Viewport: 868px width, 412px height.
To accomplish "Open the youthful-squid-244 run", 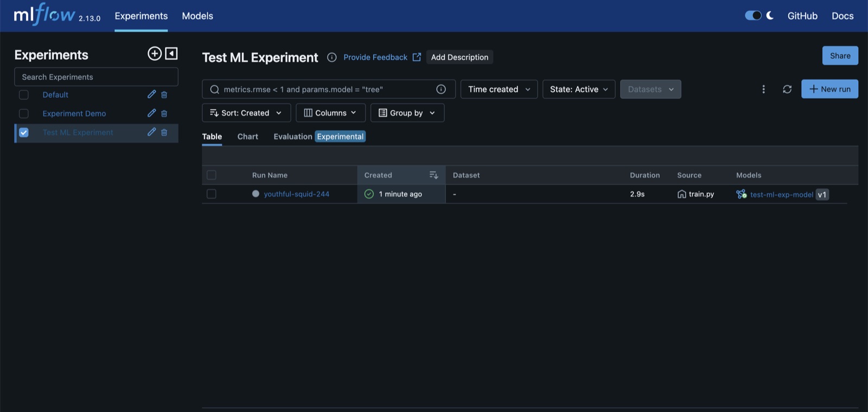I will pyautogui.click(x=297, y=194).
